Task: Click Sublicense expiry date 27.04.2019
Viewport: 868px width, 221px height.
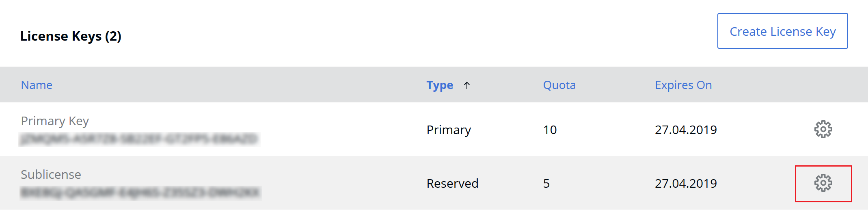Action: (x=686, y=184)
